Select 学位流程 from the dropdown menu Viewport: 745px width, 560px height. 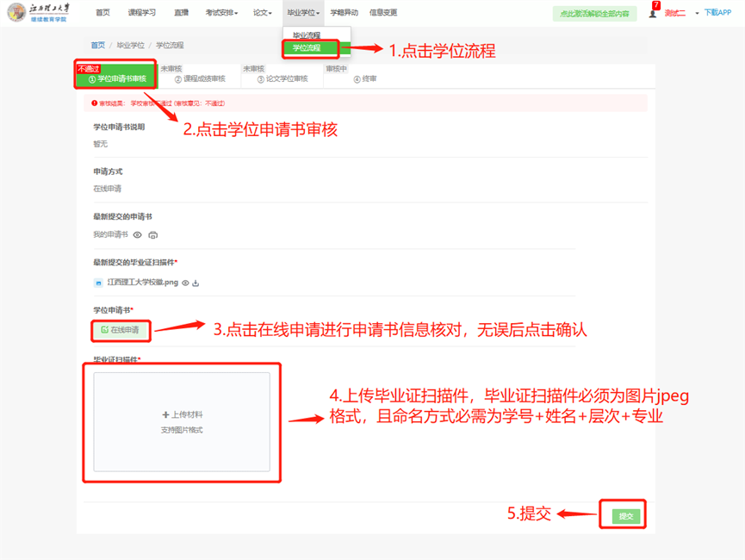click(307, 48)
